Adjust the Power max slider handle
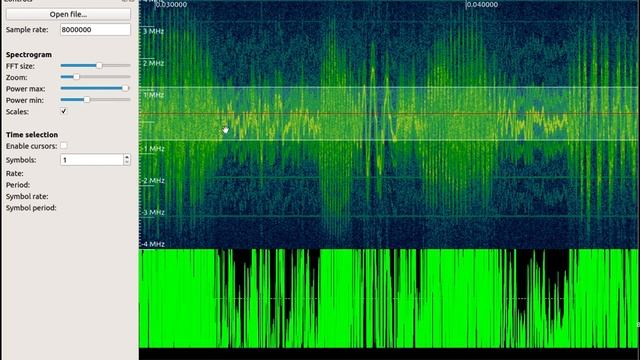Viewport: 640px width, 360px height. pyautogui.click(x=125, y=88)
